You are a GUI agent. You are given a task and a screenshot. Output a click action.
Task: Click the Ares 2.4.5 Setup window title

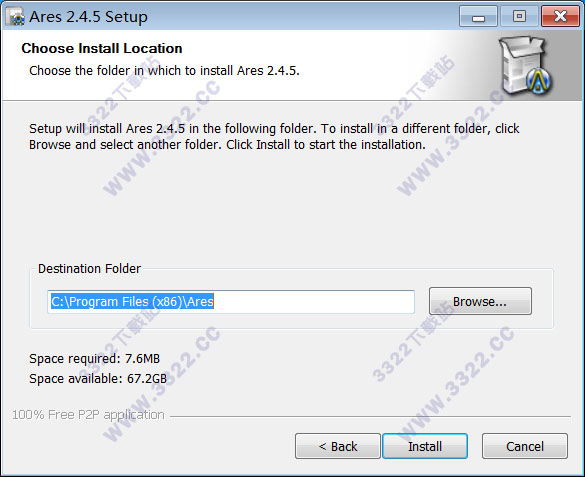click(x=88, y=17)
